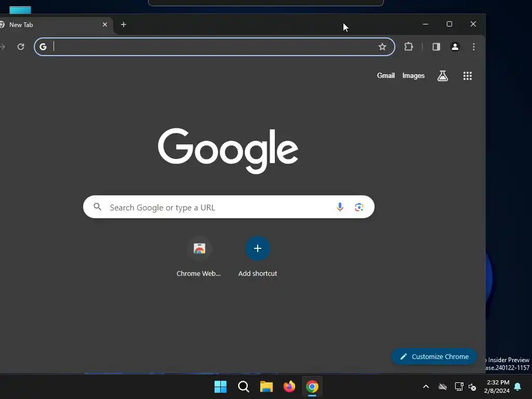Search by image with Google Lens icon
Screen dimensions: 532x399
tap(358, 207)
